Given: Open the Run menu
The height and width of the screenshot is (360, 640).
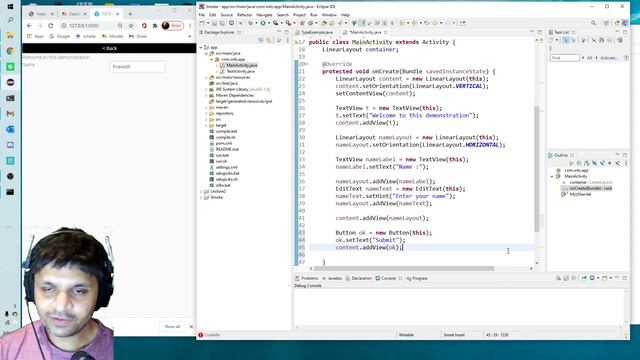Looking at the screenshot, I should [x=313, y=15].
